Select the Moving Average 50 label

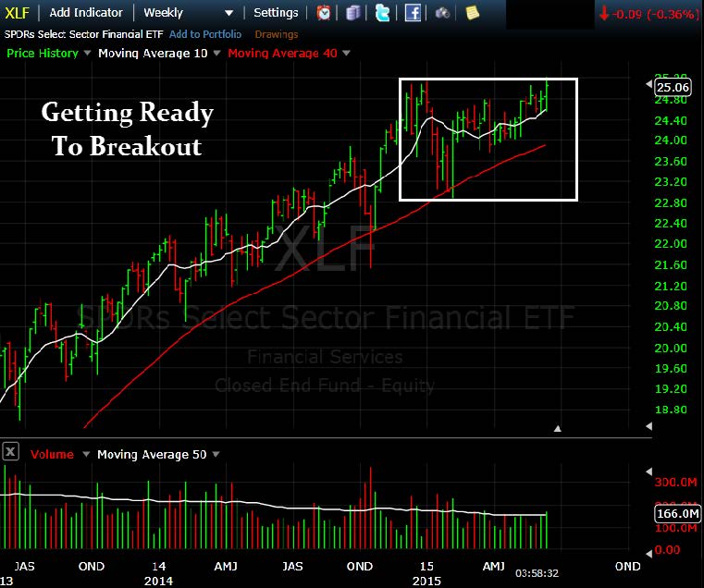[x=152, y=455]
